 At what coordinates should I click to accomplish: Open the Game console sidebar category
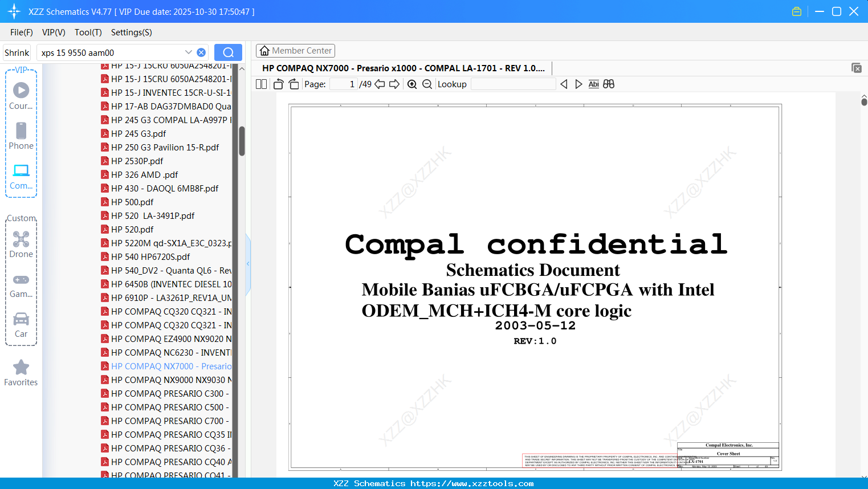pyautogui.click(x=21, y=285)
